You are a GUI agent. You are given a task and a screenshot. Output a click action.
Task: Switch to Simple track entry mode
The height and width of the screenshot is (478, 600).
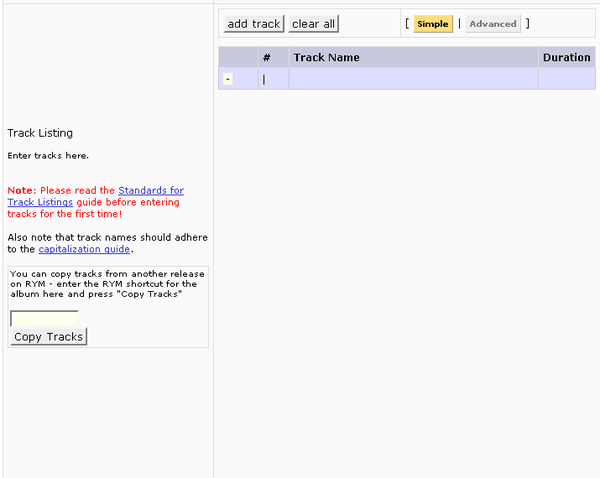pyautogui.click(x=432, y=24)
